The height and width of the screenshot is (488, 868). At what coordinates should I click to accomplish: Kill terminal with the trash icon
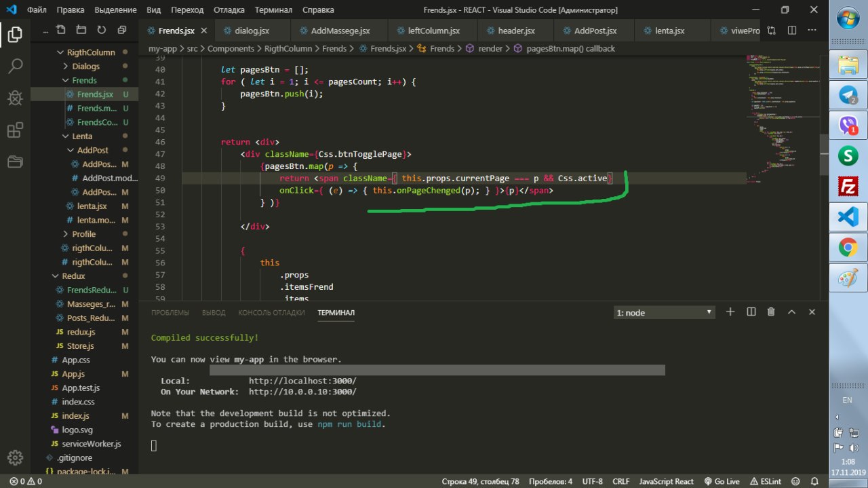coord(771,312)
